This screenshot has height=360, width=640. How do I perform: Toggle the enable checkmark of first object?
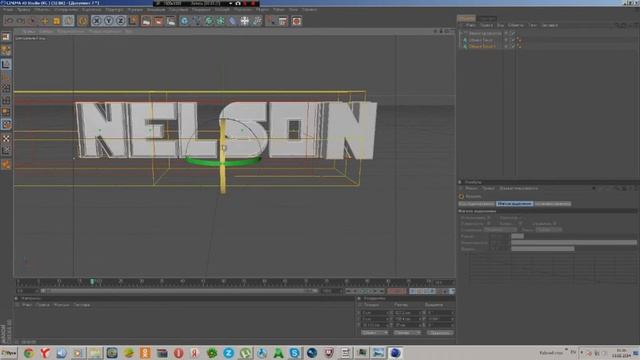(513, 33)
